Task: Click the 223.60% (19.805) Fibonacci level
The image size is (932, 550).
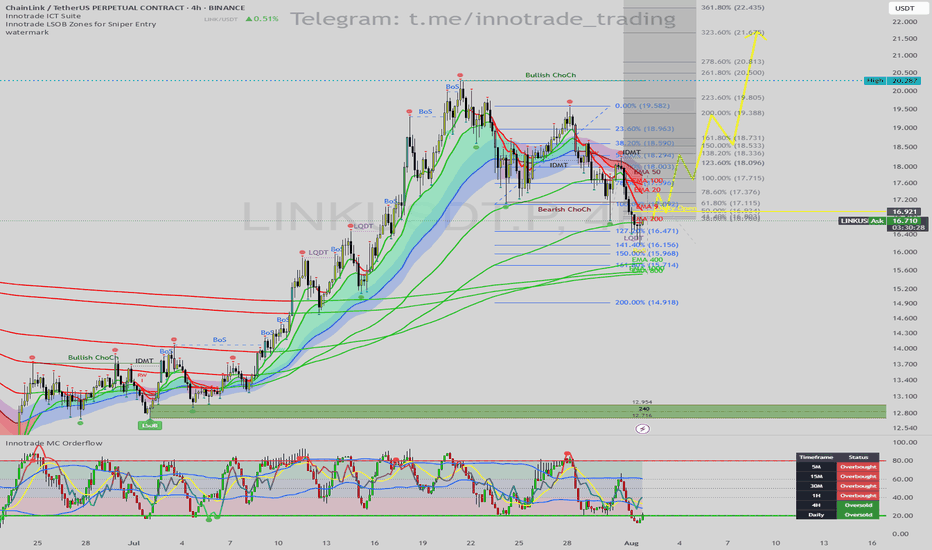Action: 732,98
